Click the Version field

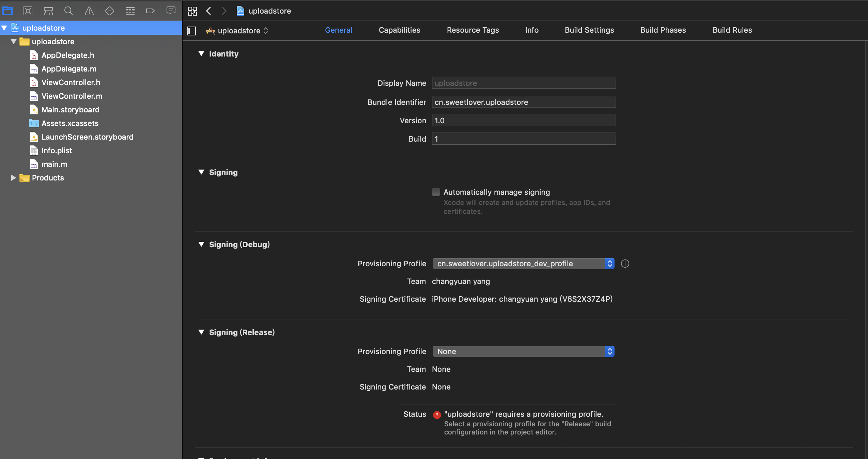point(524,121)
